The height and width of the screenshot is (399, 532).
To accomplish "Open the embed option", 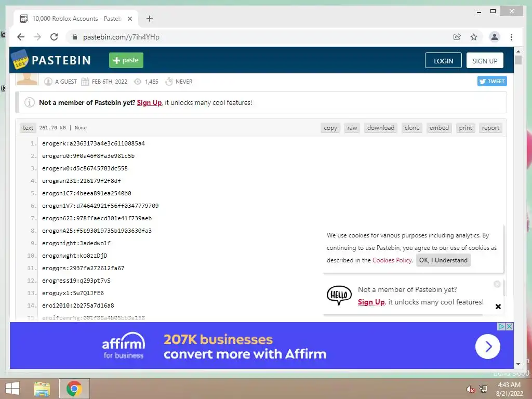I will tap(439, 128).
